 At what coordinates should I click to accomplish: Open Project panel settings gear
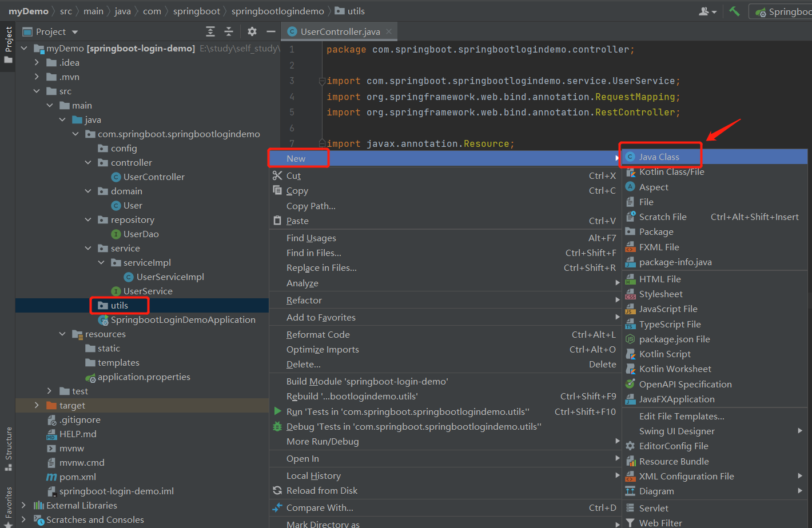(252, 31)
